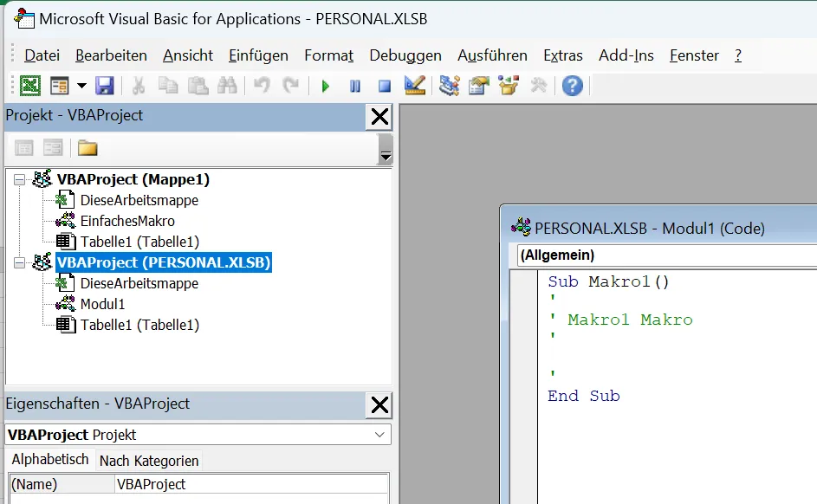Close the Projekt - VBAProject panel

pos(379,116)
